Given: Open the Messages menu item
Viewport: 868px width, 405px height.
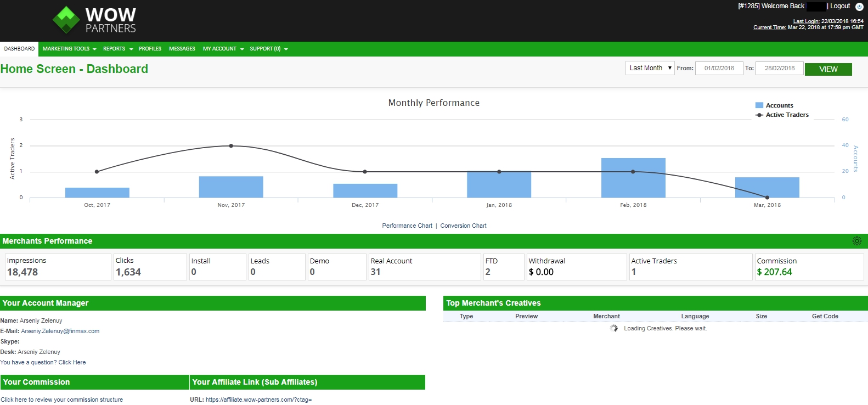Looking at the screenshot, I should click(182, 49).
